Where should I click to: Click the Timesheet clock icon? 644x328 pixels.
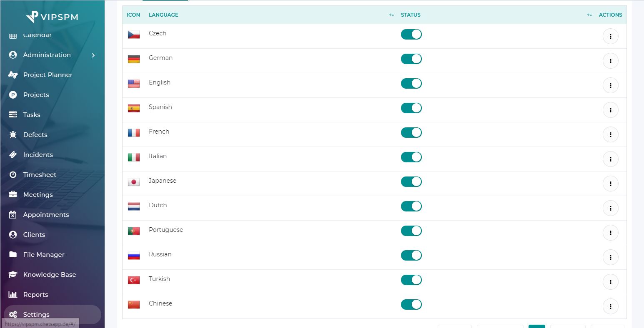pos(13,175)
